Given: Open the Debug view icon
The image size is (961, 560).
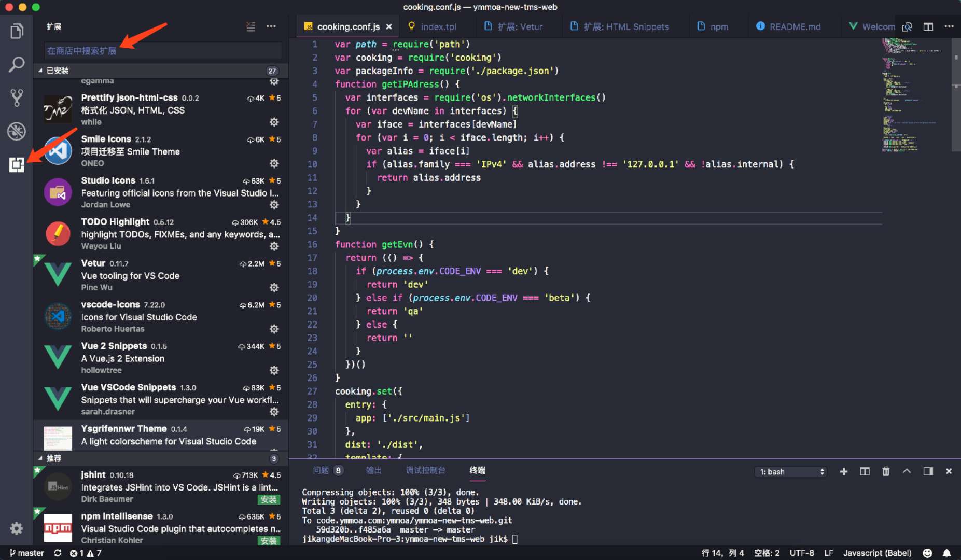Looking at the screenshot, I should 16,131.
